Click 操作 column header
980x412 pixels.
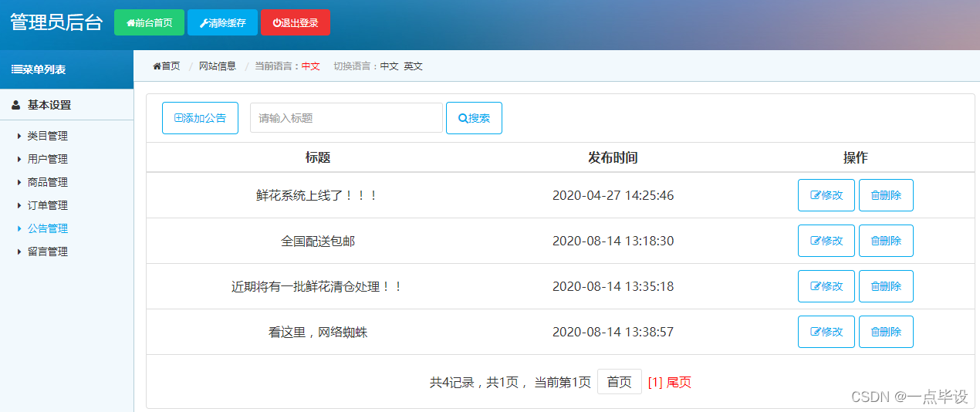(856, 157)
